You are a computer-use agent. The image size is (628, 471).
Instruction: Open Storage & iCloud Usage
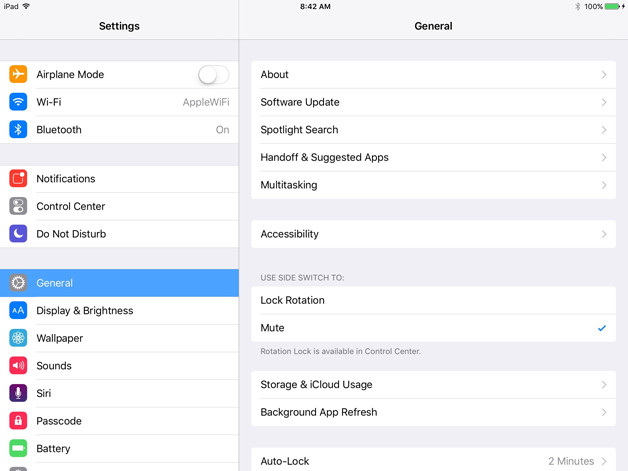[432, 384]
